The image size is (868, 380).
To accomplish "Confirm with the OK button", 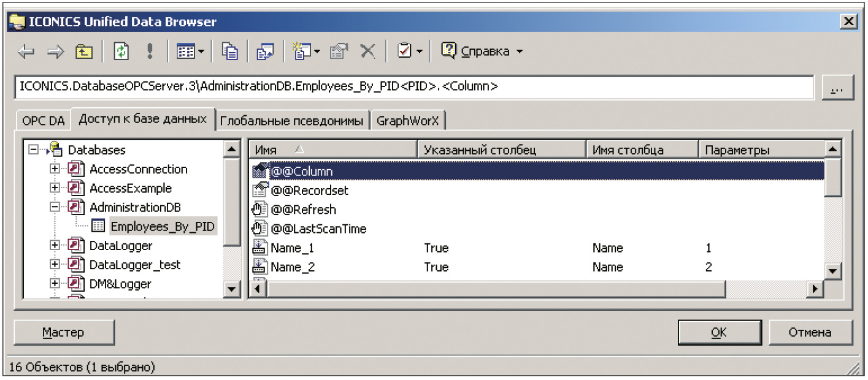I will [x=719, y=332].
